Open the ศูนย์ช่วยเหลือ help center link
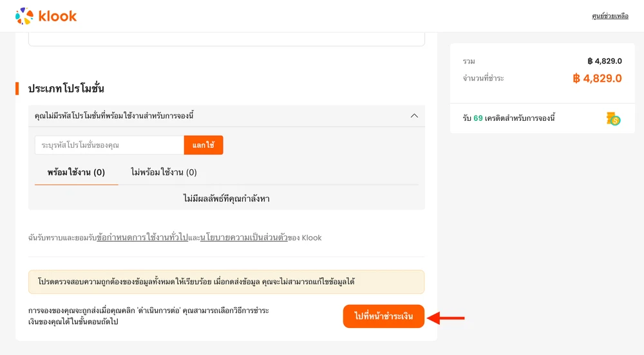This screenshot has height=355, width=644. (x=610, y=16)
